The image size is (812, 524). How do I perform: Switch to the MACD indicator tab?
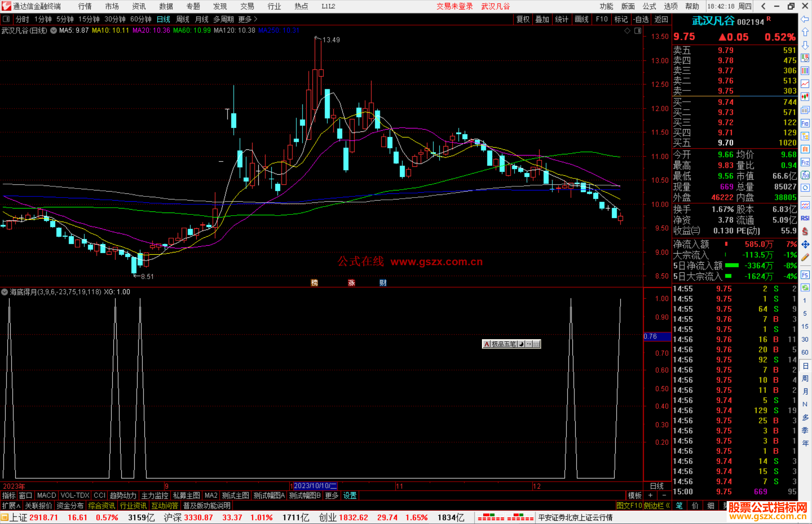(x=47, y=495)
